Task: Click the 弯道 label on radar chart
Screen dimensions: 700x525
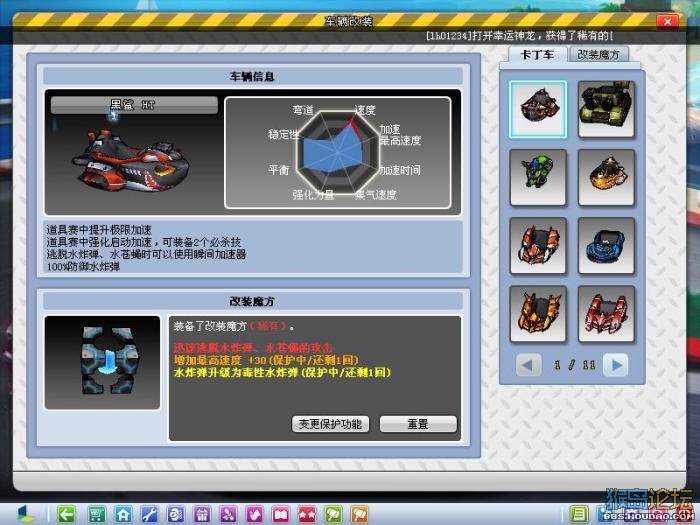Action: pyautogui.click(x=303, y=110)
